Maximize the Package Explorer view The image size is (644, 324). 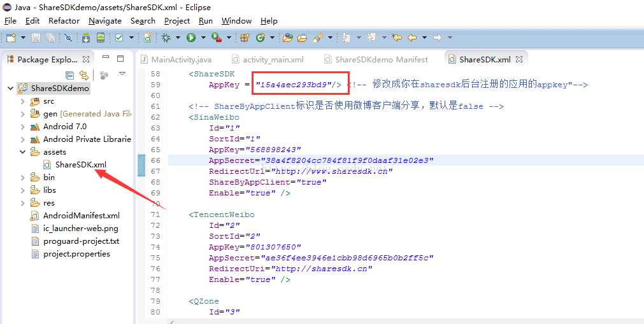click(120, 59)
